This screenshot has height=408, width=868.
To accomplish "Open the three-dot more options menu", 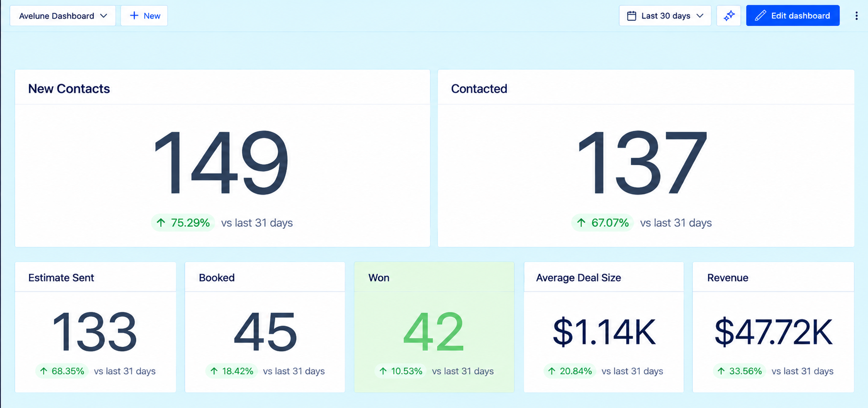I will tap(857, 16).
